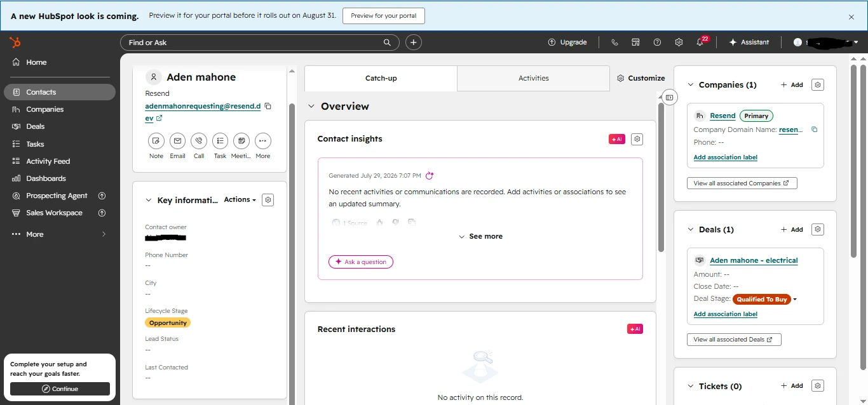The image size is (868, 405).
Task: Expand the More menu in sidebar
Action: 60,234
